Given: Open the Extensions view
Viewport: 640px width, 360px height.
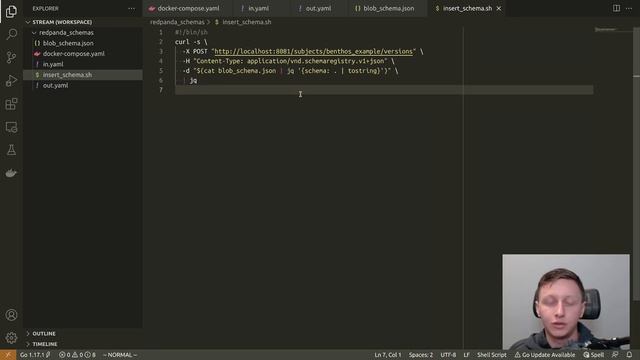Looking at the screenshot, I should 11,104.
